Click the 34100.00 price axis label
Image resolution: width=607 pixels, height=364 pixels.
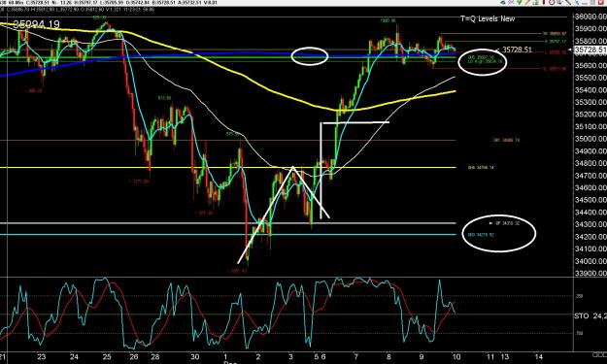(591, 249)
